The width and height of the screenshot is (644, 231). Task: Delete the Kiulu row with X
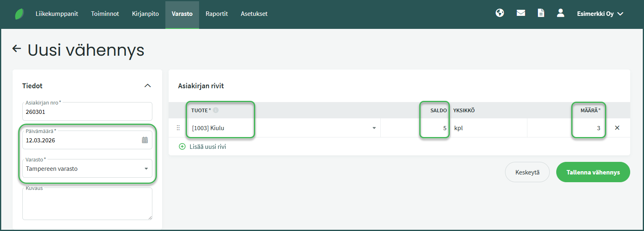617,128
